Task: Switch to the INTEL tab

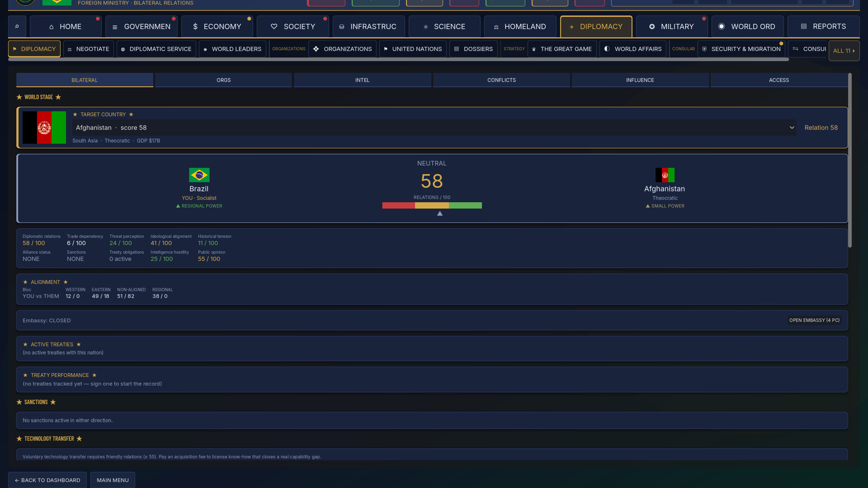Action: (362, 80)
